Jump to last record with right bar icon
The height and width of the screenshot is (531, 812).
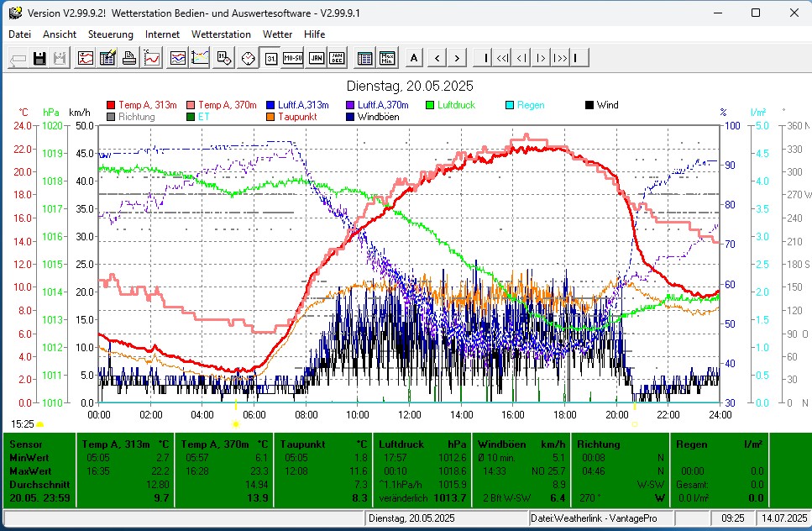(x=579, y=58)
